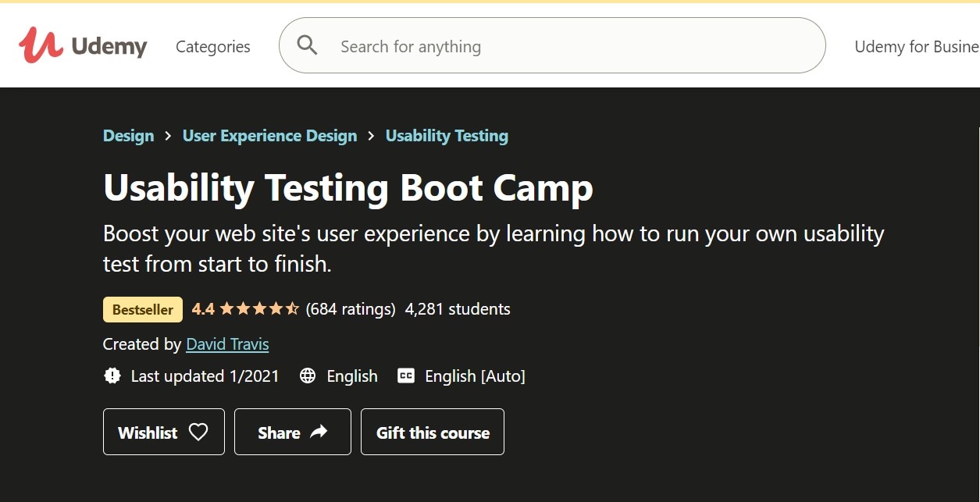Click the 684 ratings text
This screenshot has width=980, height=502.
pos(351,309)
